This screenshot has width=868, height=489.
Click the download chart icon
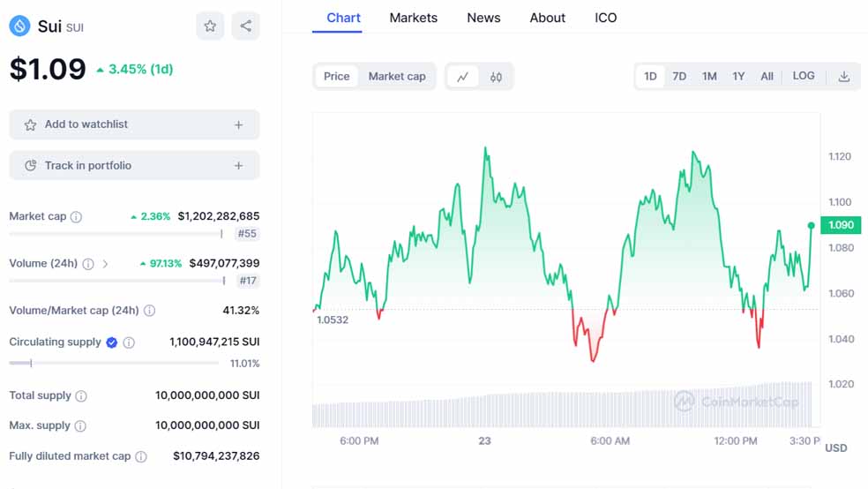(843, 77)
